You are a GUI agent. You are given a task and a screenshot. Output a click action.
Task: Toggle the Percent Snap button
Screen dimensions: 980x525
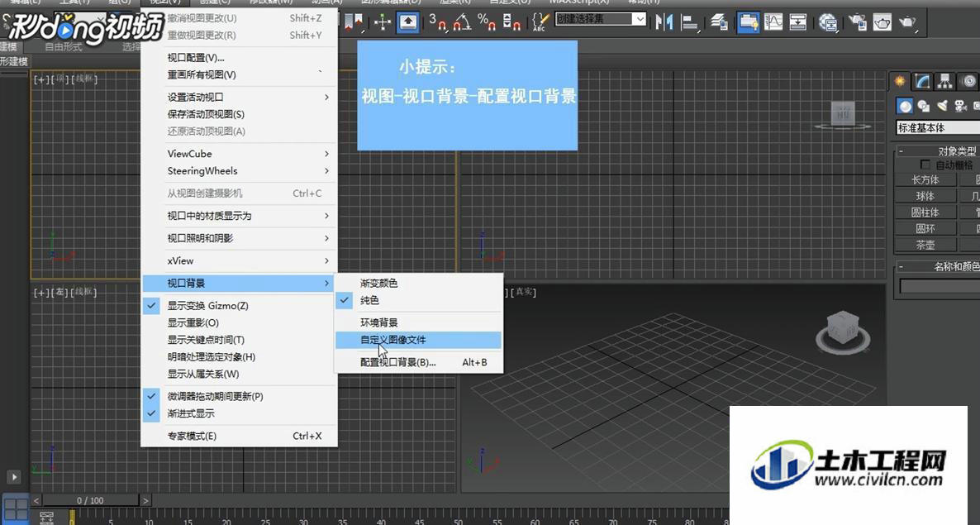tap(486, 21)
